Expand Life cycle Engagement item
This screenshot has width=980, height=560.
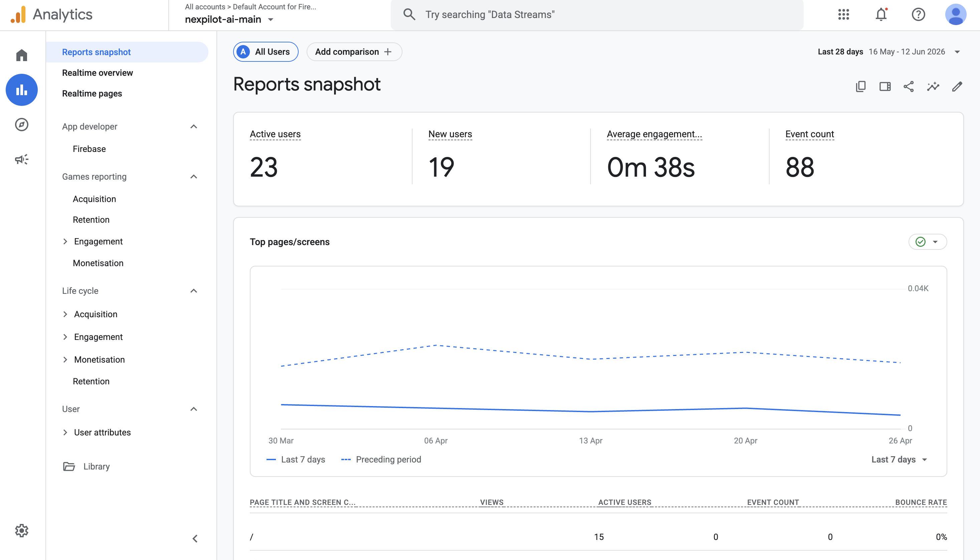point(98,337)
